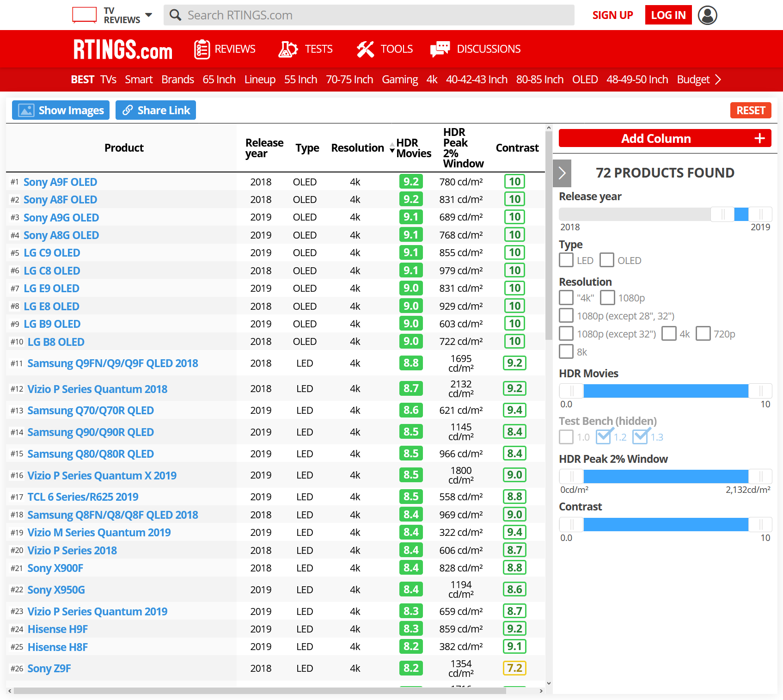783x700 pixels.
Task: Click the picture icon in Show Images
Action: [x=26, y=110]
